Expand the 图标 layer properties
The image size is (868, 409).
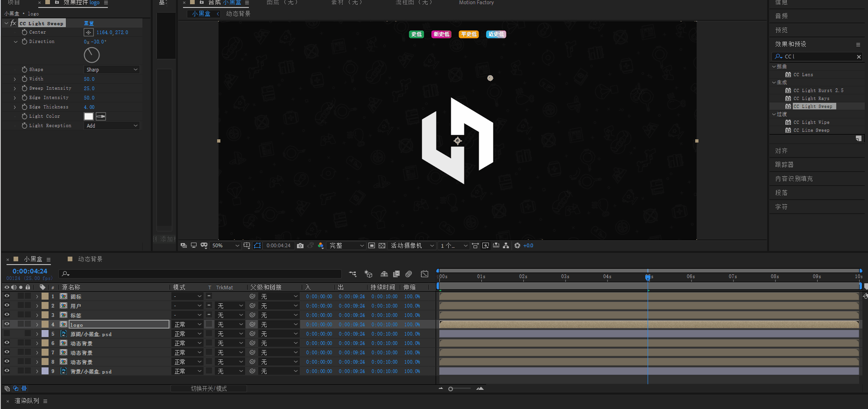pyautogui.click(x=37, y=296)
